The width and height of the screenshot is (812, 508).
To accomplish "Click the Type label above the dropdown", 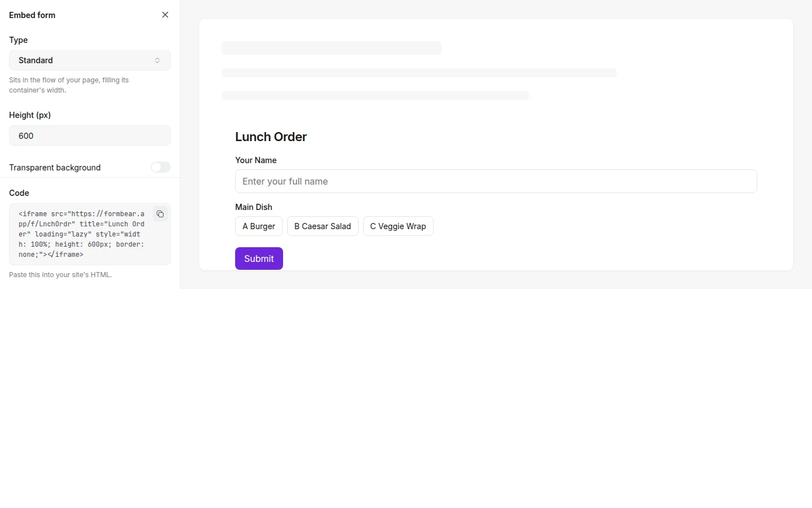I will 19,40.
